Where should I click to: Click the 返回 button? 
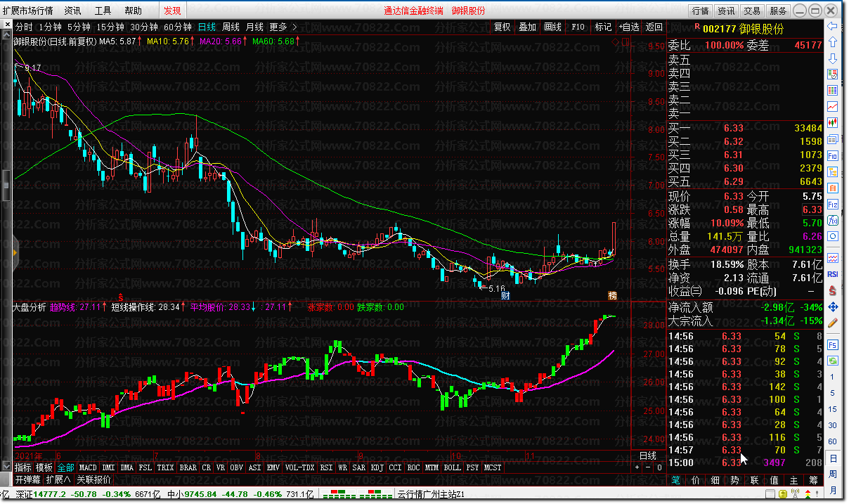pos(654,27)
